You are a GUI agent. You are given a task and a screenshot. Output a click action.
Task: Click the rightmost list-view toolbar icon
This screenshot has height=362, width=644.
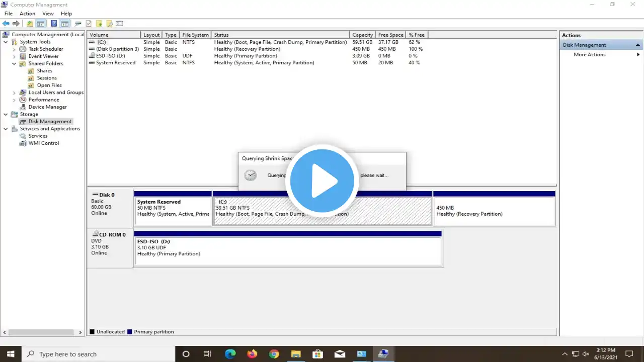point(119,24)
